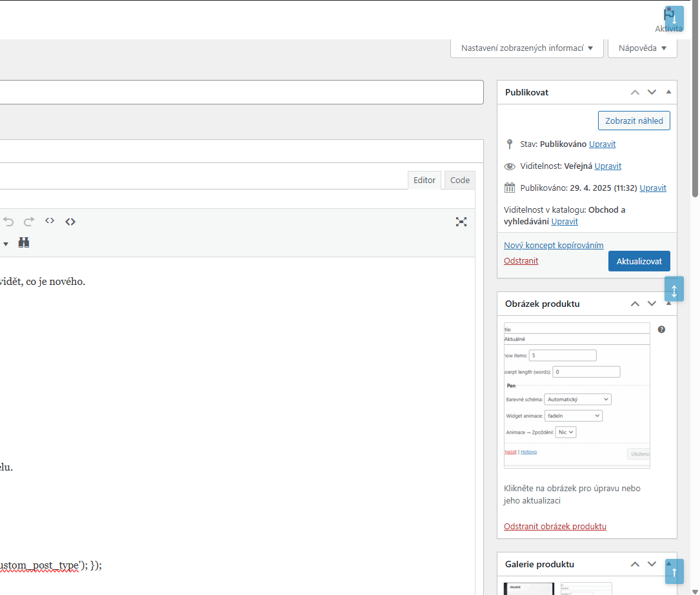Collapse the Publikovat panel with triangle toggle
Viewport: 700px width, 595px height.
pos(669,92)
